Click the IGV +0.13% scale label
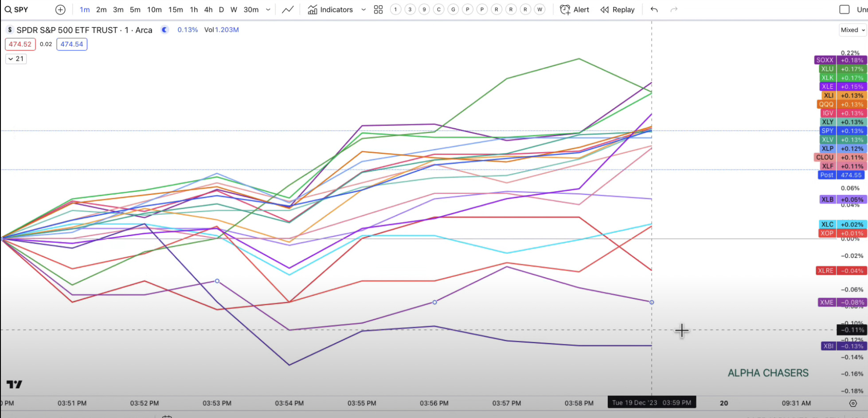This screenshot has height=418, width=868. 843,113
